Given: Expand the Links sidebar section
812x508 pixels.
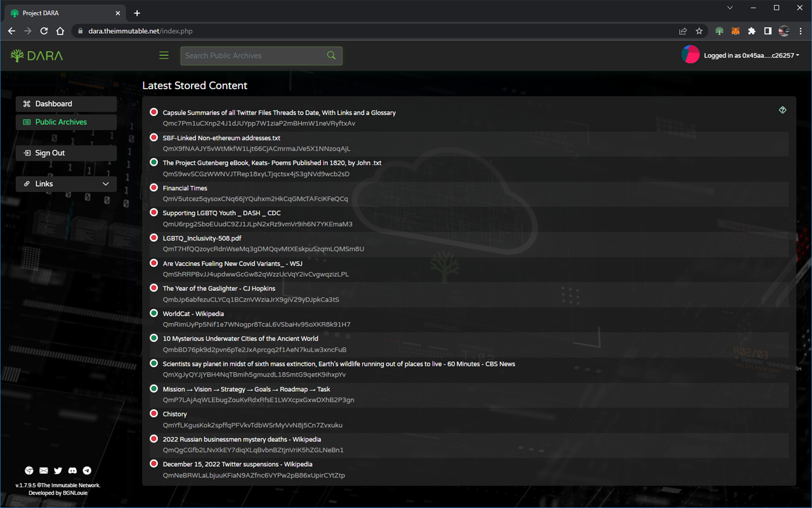Looking at the screenshot, I should click(66, 184).
